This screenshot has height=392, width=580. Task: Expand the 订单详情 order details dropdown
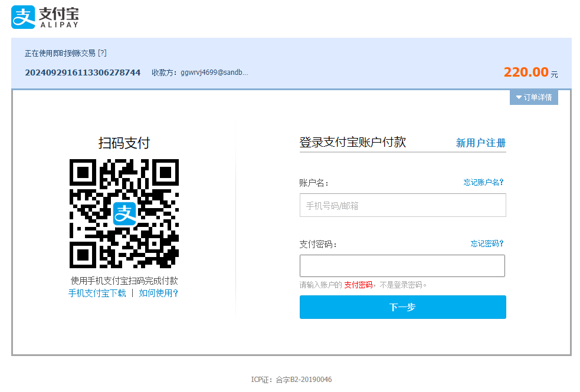pos(534,97)
